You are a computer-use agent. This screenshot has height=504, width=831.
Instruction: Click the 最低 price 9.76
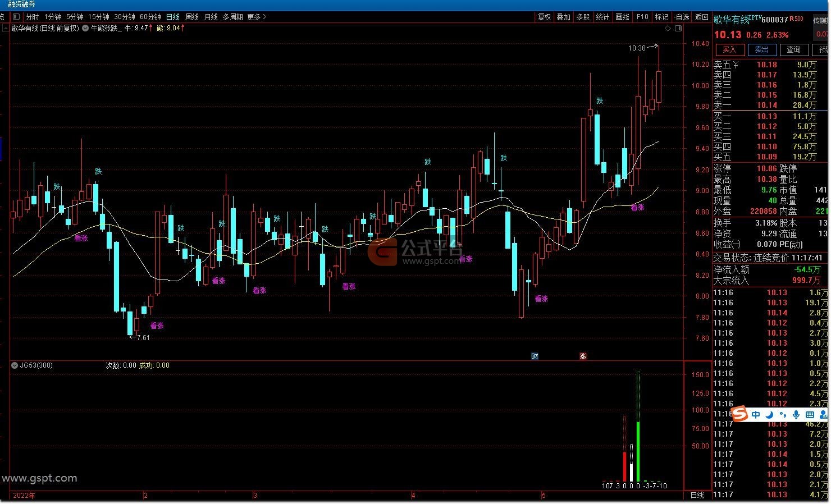pyautogui.click(x=769, y=190)
